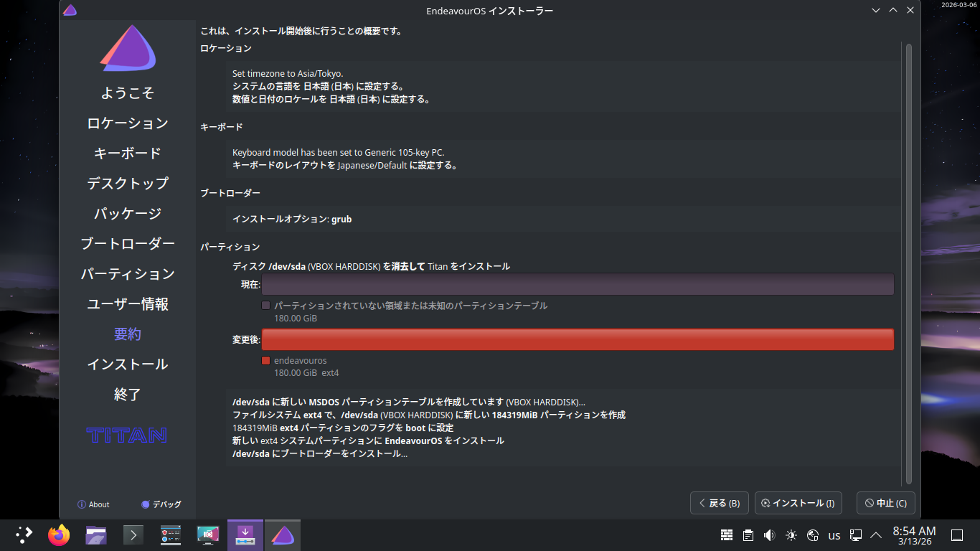Select the パーティション step in the sidebar

point(128,274)
